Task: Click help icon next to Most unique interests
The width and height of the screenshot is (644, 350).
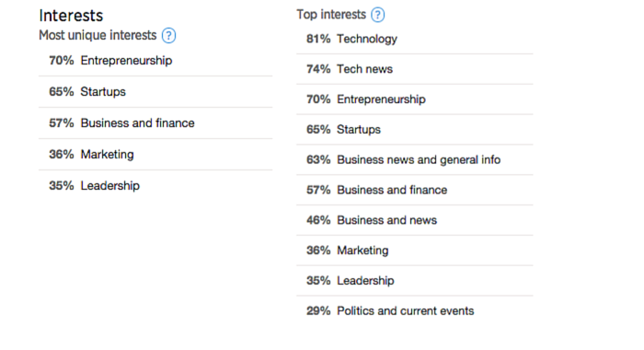Action: (168, 36)
